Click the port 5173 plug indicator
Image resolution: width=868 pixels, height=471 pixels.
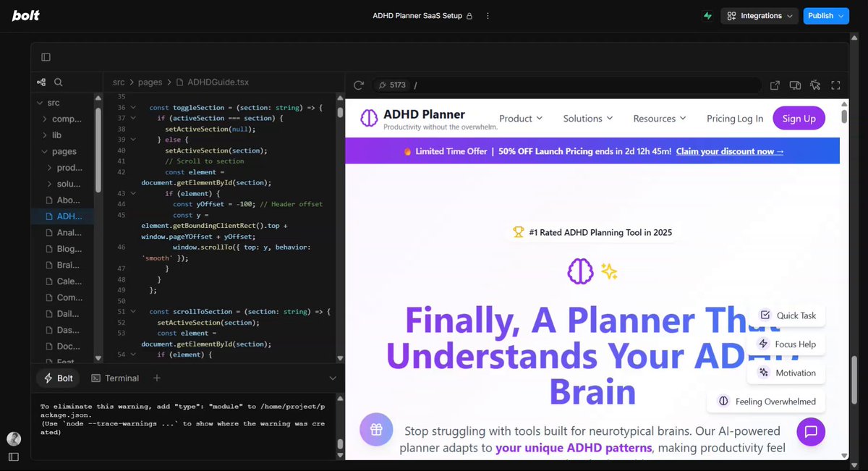point(392,85)
